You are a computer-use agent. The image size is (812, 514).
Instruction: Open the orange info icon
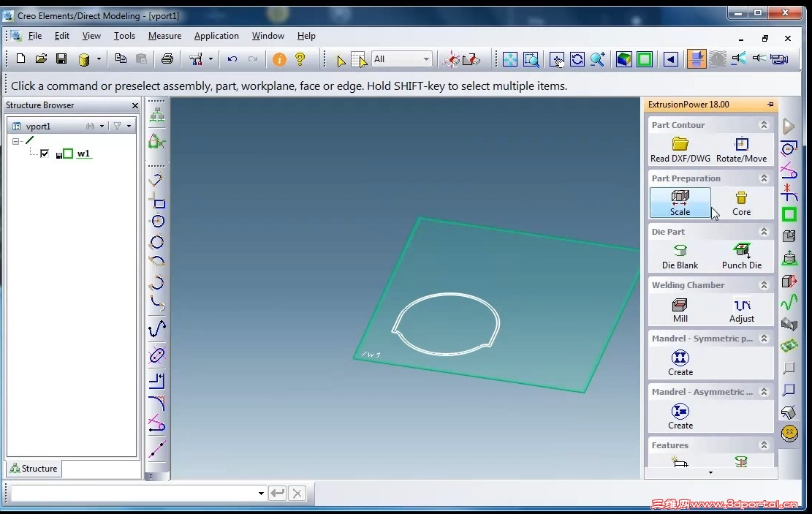coord(279,59)
